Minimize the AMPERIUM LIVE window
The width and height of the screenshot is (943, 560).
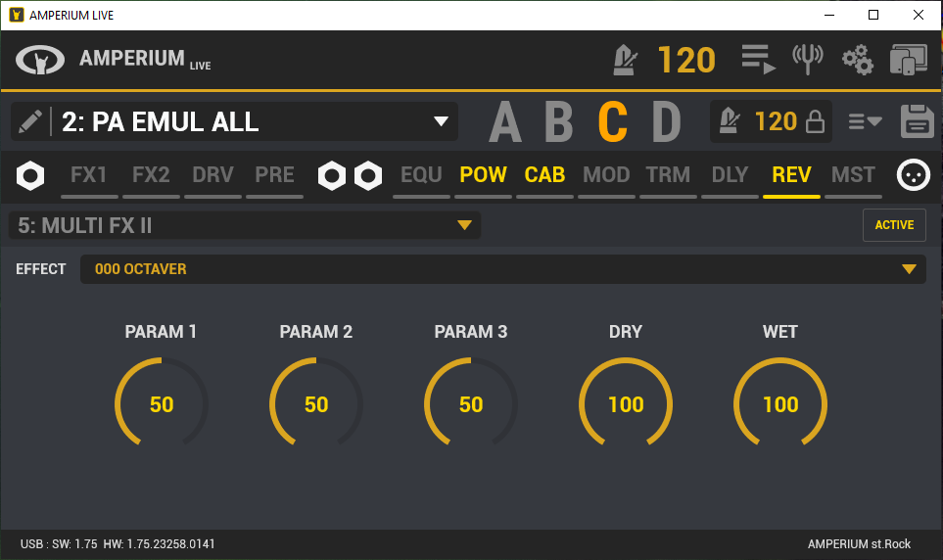click(829, 15)
